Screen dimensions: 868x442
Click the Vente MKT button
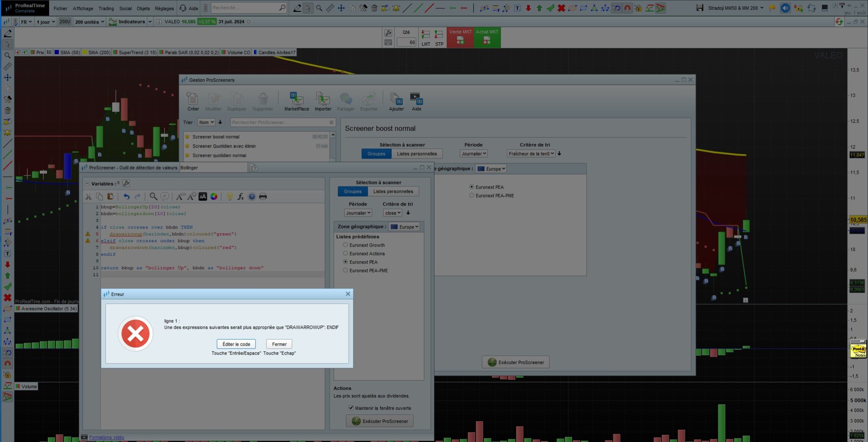pyautogui.click(x=460, y=38)
